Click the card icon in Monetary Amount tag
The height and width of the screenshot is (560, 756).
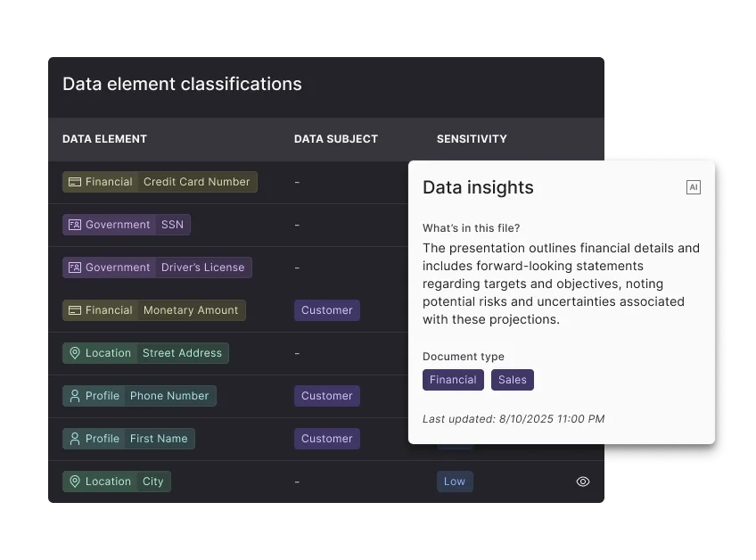(x=75, y=310)
